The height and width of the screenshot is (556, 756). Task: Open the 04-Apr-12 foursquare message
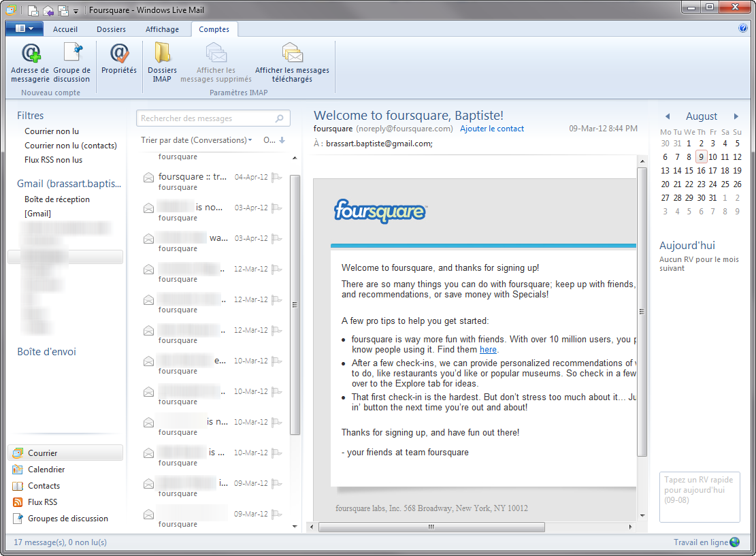click(212, 182)
